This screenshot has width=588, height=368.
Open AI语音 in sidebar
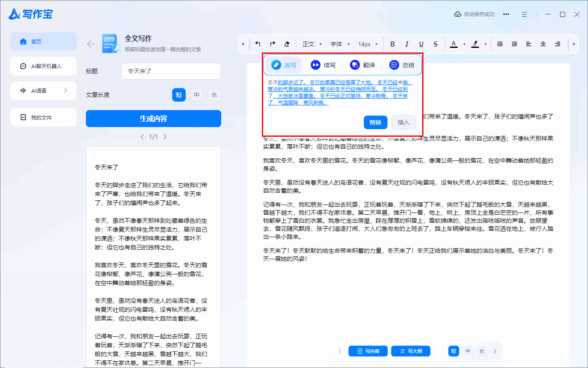pyautogui.click(x=43, y=91)
